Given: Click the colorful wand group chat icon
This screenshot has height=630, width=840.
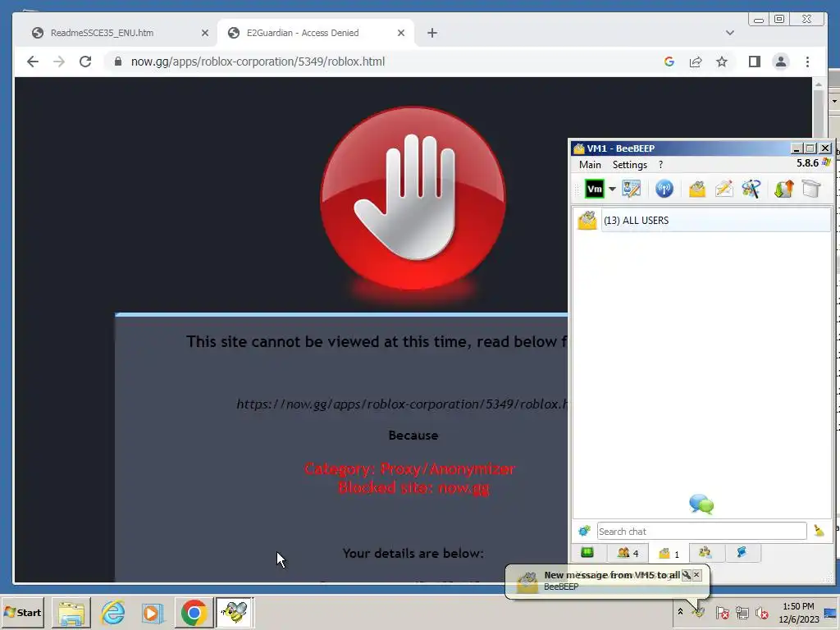Looking at the screenshot, I should 751,189.
